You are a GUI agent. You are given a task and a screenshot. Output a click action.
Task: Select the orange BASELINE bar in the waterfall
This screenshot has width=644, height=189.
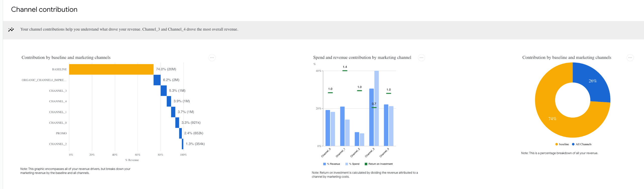(x=111, y=69)
